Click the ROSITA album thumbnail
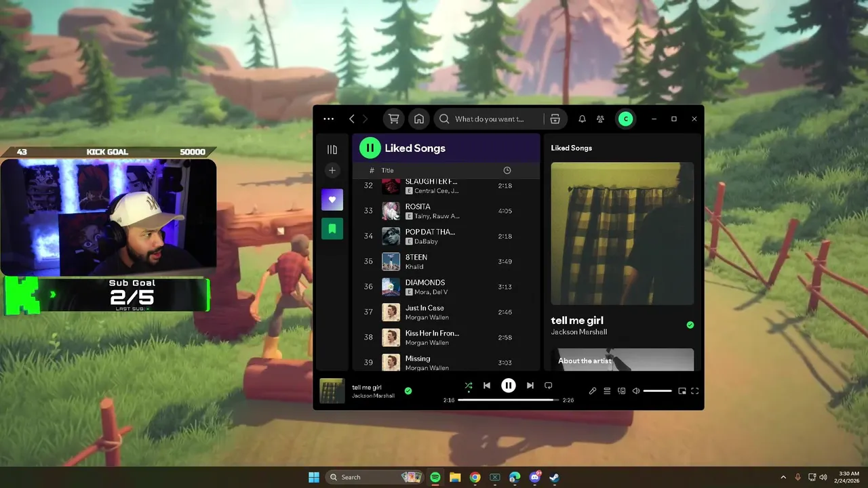The image size is (868, 488). [x=391, y=211]
